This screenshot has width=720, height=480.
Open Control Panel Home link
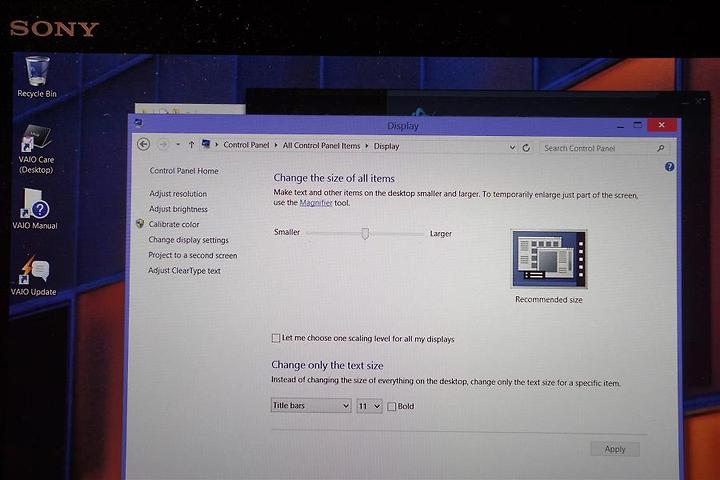184,171
